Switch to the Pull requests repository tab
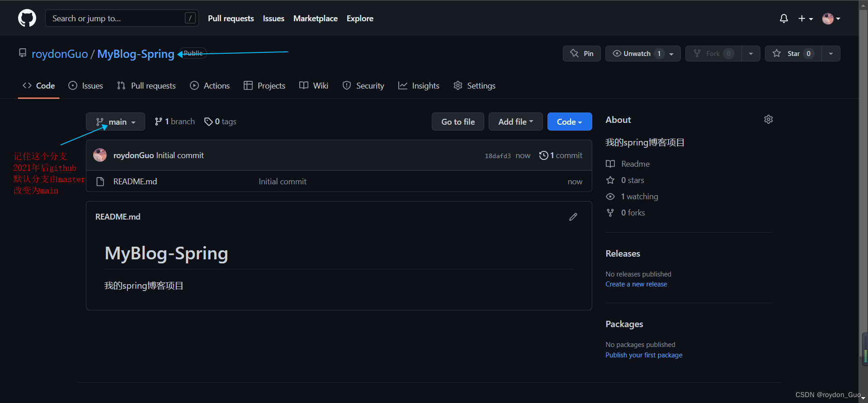This screenshot has height=403, width=868. (146, 86)
